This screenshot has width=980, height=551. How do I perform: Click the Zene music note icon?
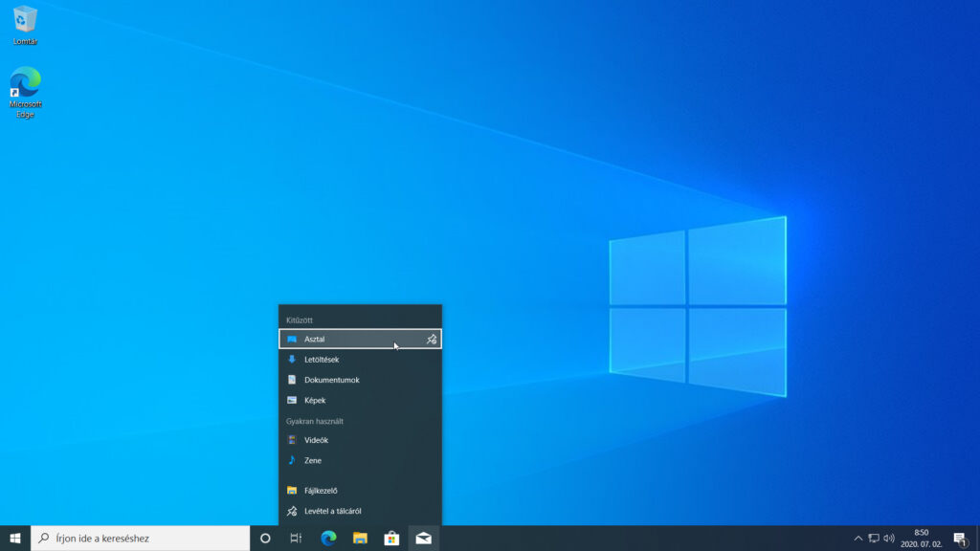[292, 460]
